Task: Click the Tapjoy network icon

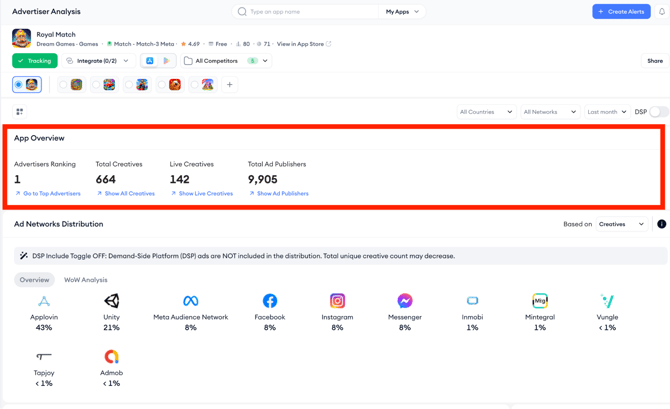Action: (44, 356)
